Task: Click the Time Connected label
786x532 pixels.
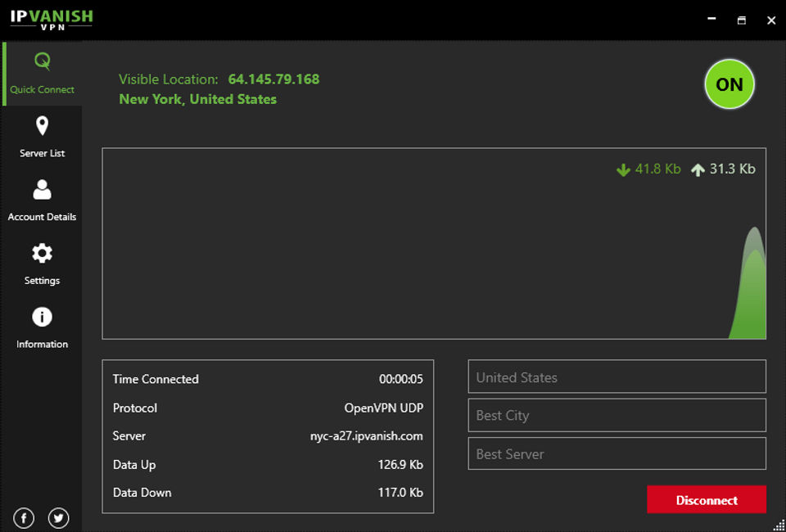Action: (x=156, y=379)
